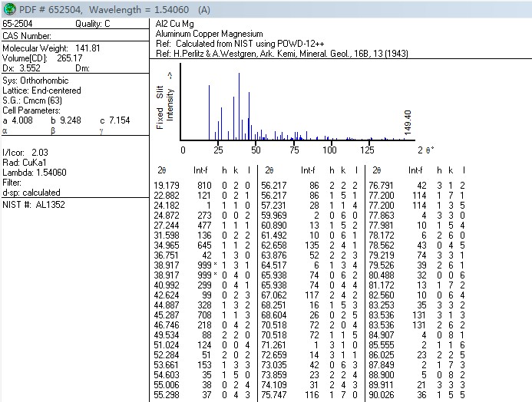Click the cell parameter 'c 7.154'
Viewport: 532px width, 402px height.
pos(115,120)
